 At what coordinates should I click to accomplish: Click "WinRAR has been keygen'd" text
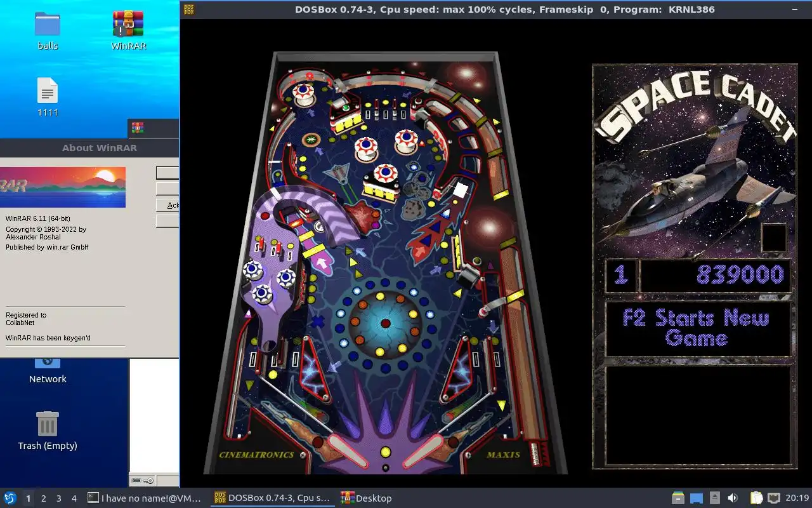pos(48,338)
